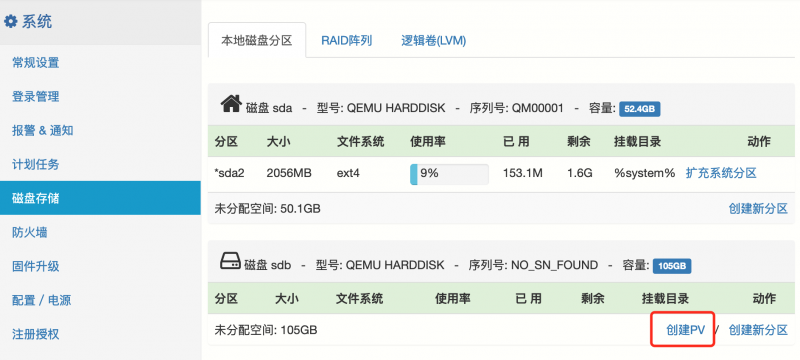The width and height of the screenshot is (800, 360).
Task: Click the 序列号: QM00001 text
Action: [x=516, y=109]
